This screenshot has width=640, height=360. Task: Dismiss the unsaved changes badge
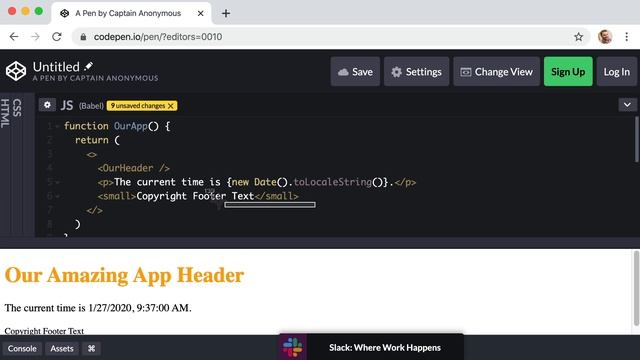coord(171,106)
